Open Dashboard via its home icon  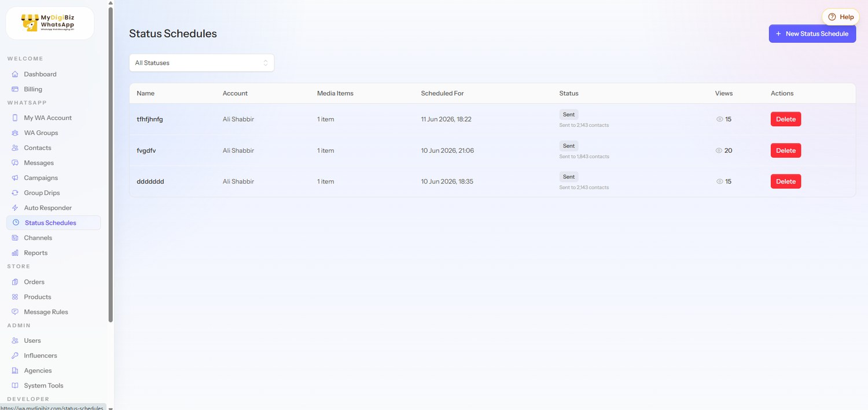coord(15,74)
